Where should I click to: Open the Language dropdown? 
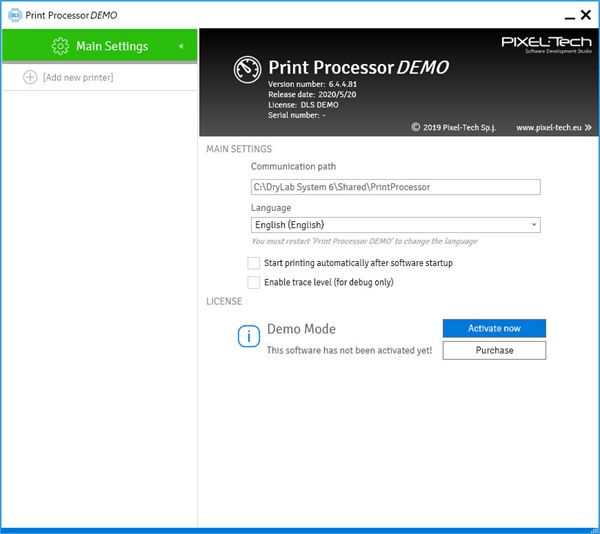(x=396, y=225)
